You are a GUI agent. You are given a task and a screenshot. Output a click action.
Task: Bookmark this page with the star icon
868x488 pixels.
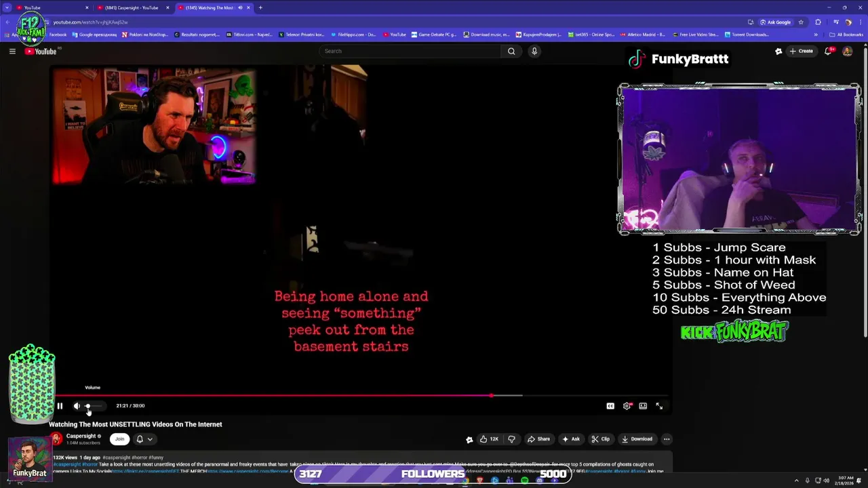pyautogui.click(x=801, y=22)
